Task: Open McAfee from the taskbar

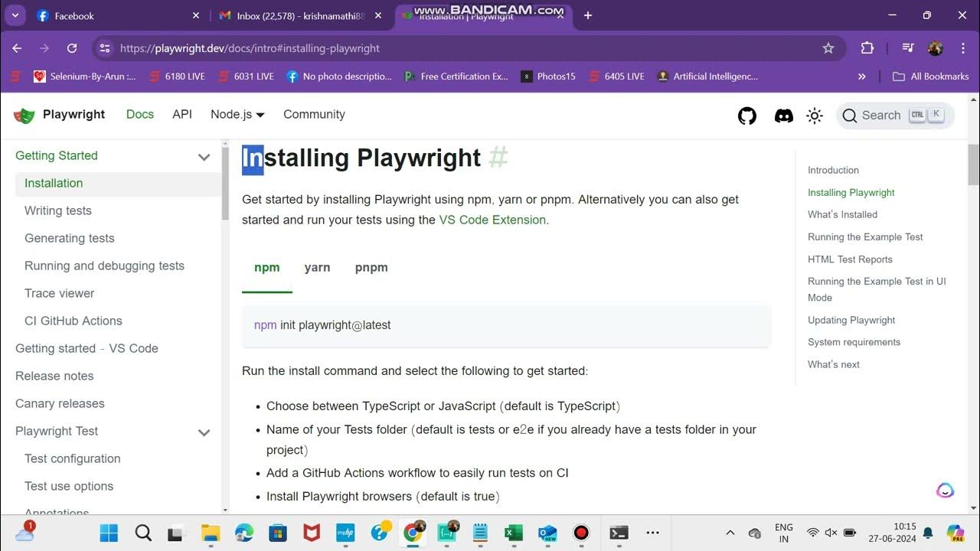Action: [312, 533]
